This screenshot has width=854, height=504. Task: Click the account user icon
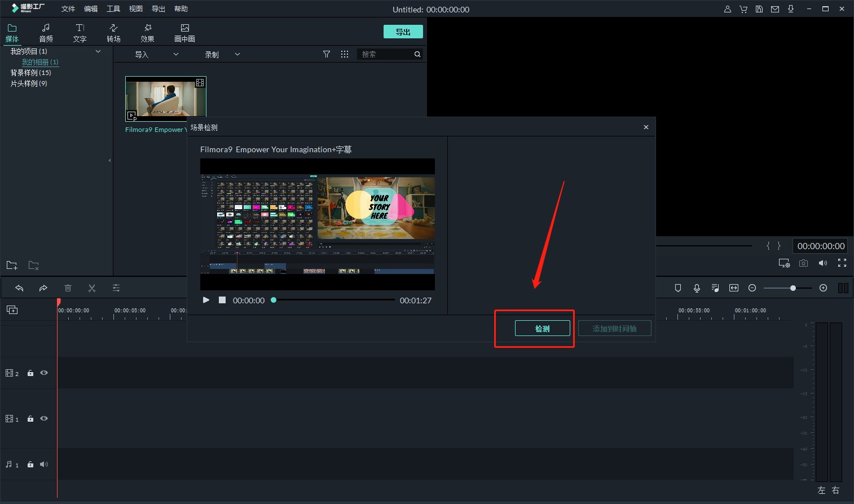pyautogui.click(x=728, y=9)
